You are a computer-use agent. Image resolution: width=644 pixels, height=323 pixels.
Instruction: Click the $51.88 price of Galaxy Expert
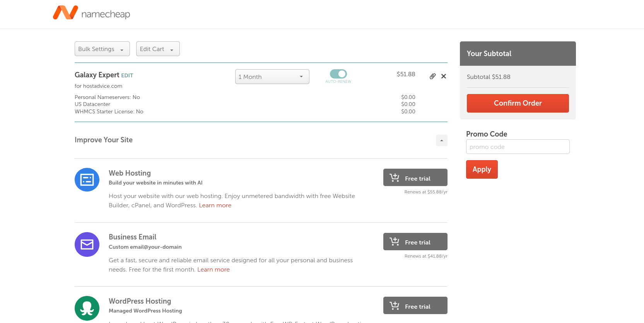pyautogui.click(x=406, y=74)
